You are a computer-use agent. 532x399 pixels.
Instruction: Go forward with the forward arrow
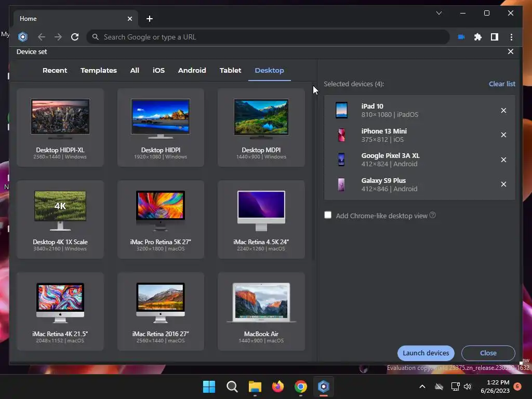pos(58,37)
